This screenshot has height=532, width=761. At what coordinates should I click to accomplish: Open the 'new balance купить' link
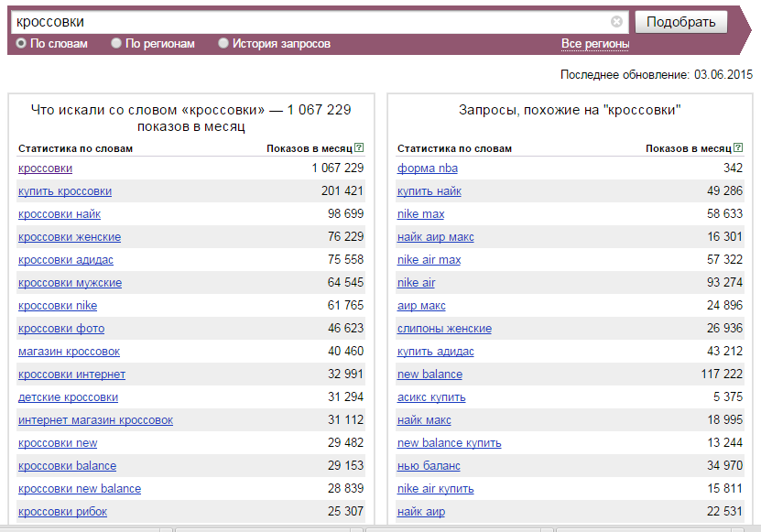[449, 442]
